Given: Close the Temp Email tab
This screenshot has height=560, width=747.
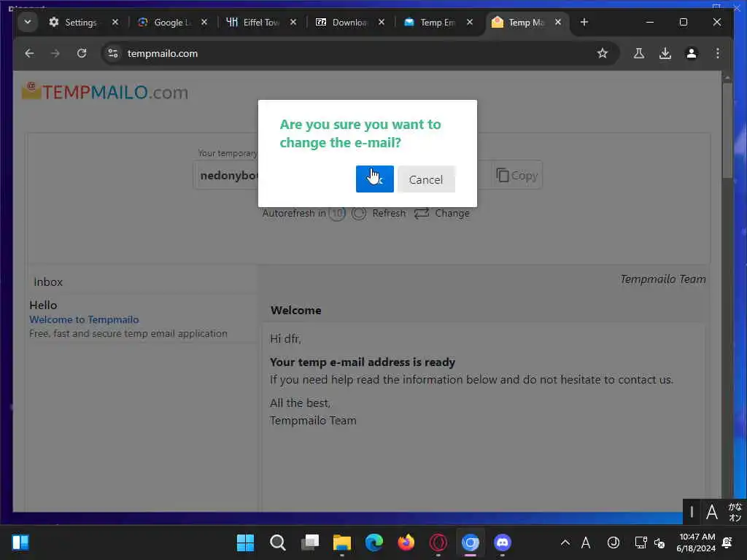Looking at the screenshot, I should click(470, 22).
